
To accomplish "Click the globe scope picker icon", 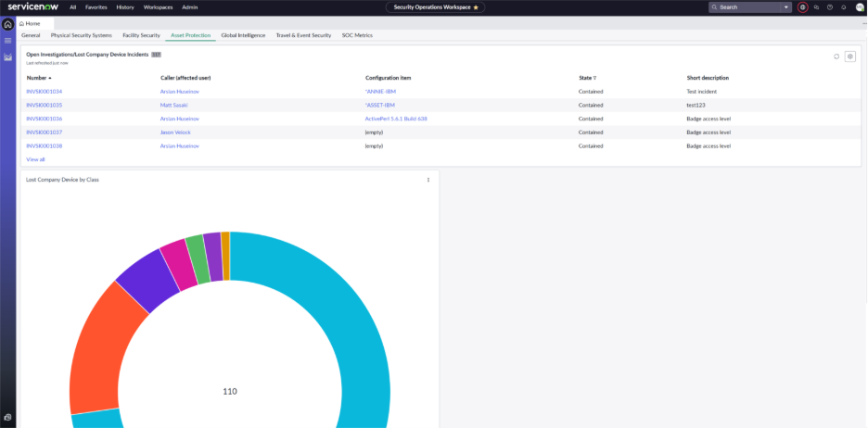I will (x=803, y=7).
